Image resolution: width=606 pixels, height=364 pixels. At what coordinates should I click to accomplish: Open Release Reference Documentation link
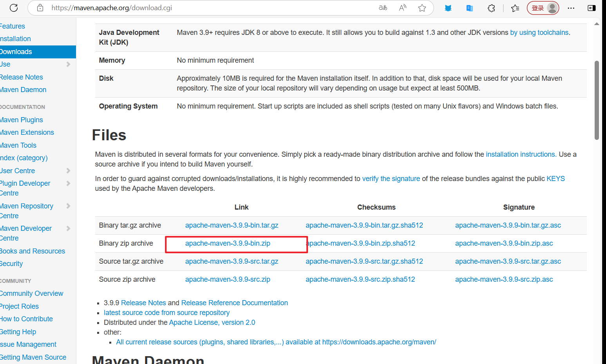235,303
